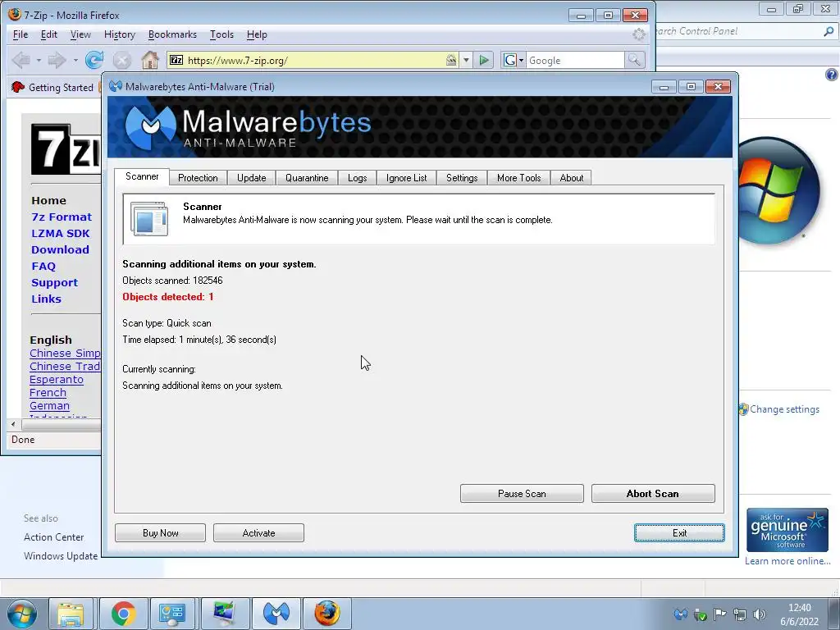Expand the Firefox URL history dropdown
This screenshot has height=630, width=840.
pos(466,60)
